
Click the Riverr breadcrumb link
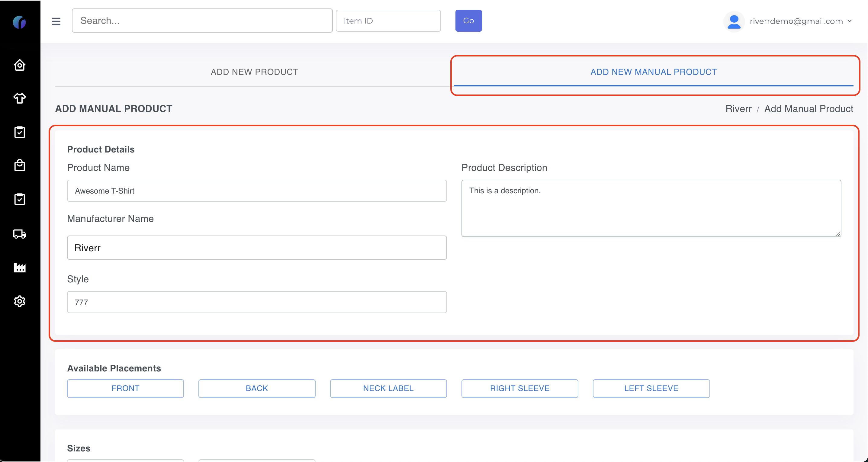pyautogui.click(x=738, y=108)
